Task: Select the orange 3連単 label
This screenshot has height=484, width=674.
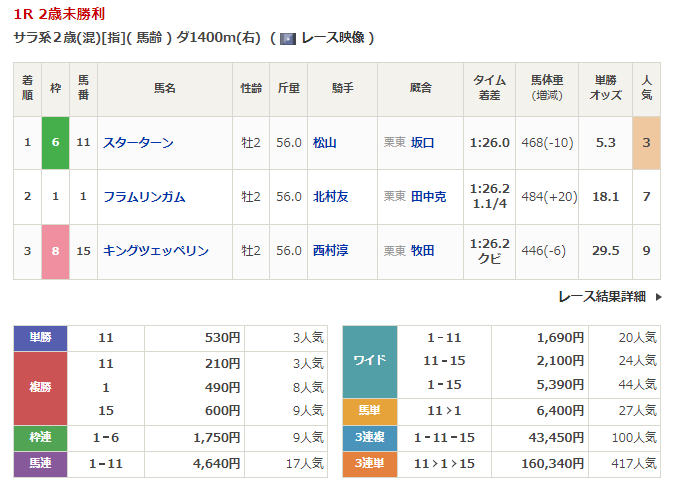Action: tap(370, 464)
